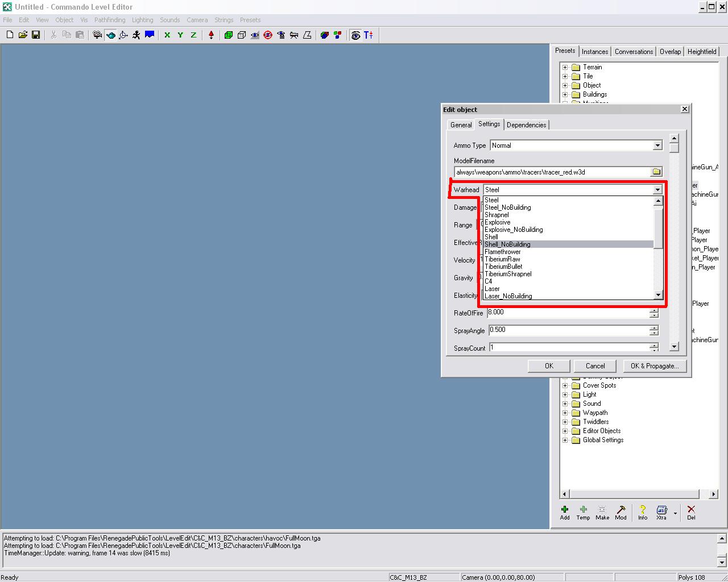The height and width of the screenshot is (582, 728).
Task: Select the walking character mode icon
Action: [x=136, y=35]
